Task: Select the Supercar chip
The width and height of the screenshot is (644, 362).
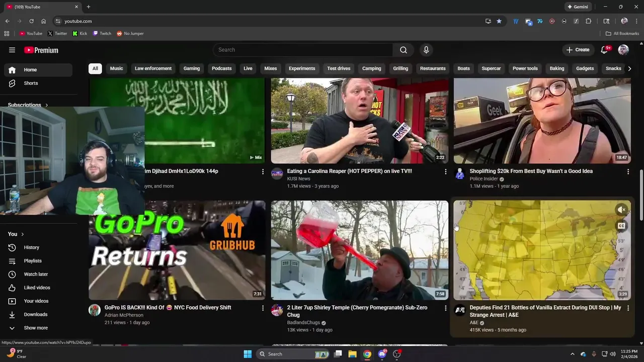Action: [x=492, y=68]
